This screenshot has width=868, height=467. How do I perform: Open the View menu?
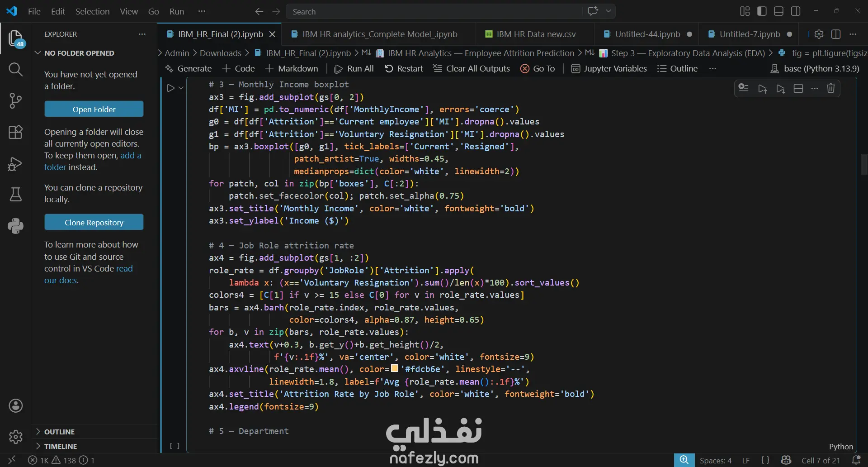pos(129,11)
